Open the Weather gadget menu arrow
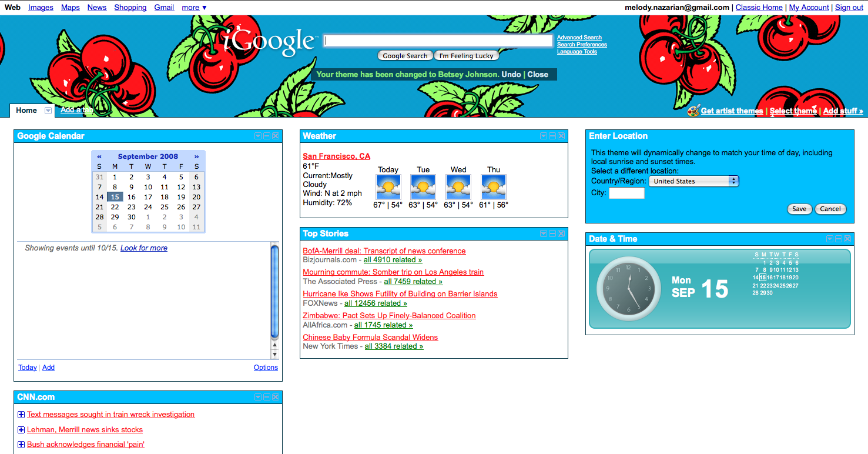This screenshot has height=454, width=868. coord(544,136)
